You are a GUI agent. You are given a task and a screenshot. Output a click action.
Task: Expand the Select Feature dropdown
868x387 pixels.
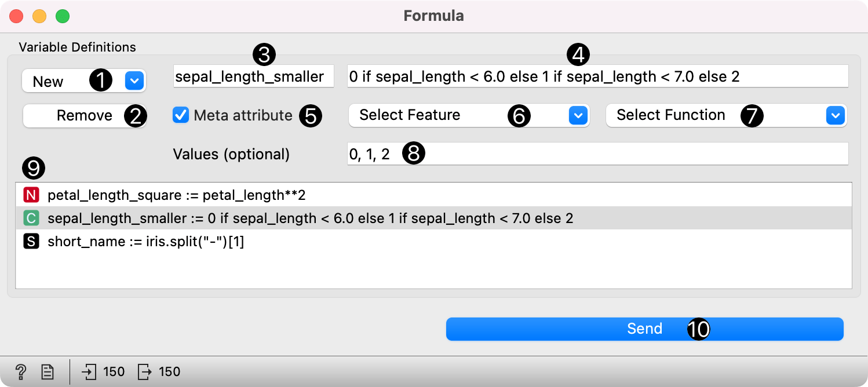click(x=468, y=115)
